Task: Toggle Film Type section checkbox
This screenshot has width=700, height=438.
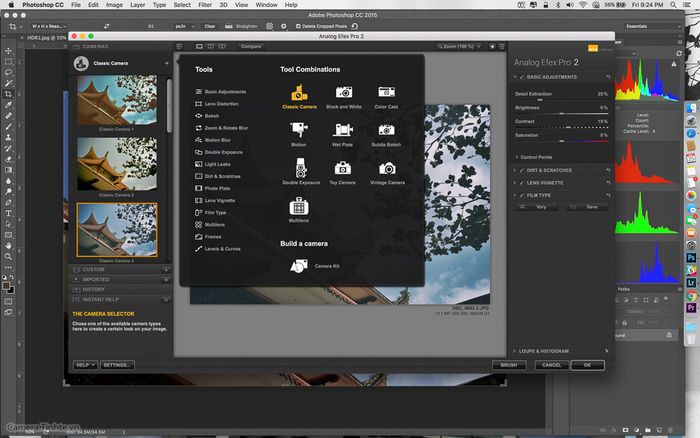Action: [522, 196]
